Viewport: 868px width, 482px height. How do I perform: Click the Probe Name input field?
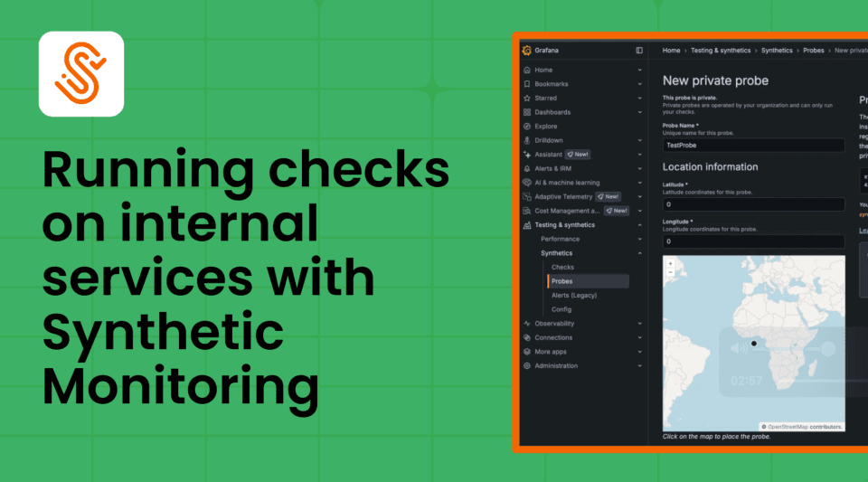pyautogui.click(x=753, y=146)
